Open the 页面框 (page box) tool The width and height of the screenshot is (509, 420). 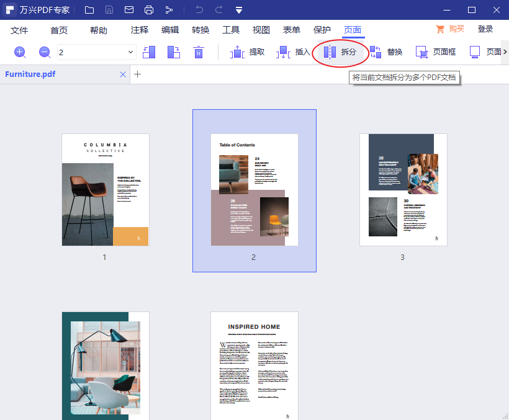point(436,52)
